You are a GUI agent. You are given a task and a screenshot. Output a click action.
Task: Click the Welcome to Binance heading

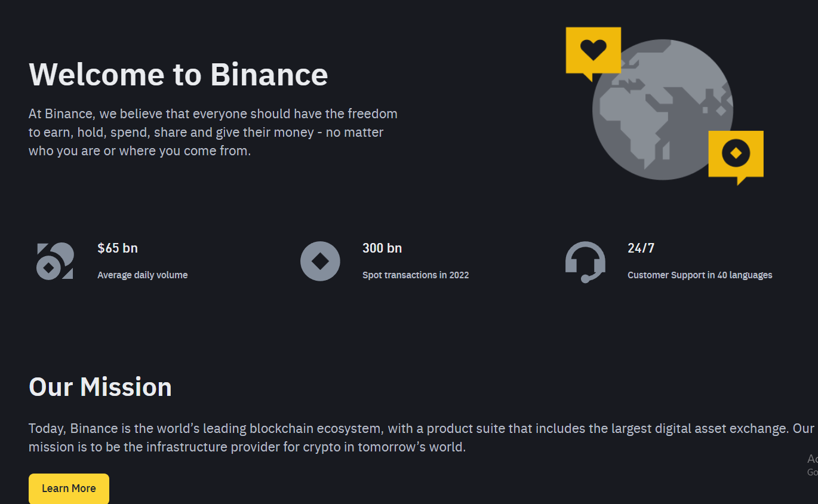tap(178, 75)
